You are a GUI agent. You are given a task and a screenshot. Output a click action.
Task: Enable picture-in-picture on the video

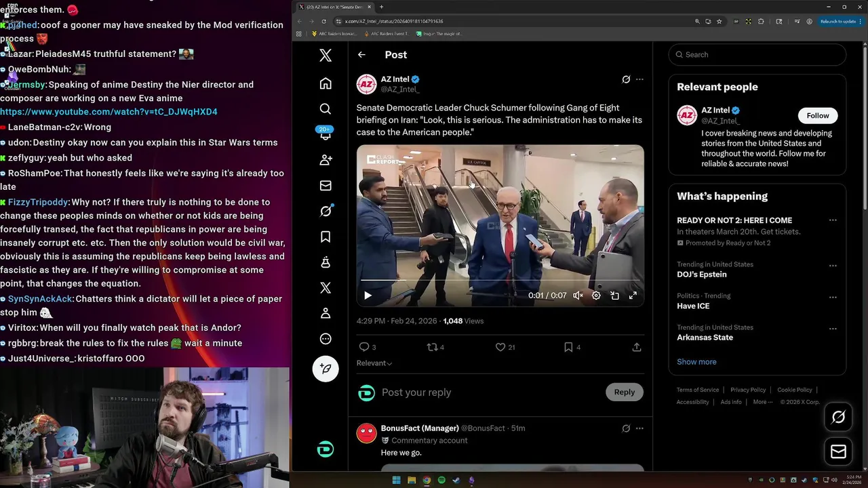point(614,296)
